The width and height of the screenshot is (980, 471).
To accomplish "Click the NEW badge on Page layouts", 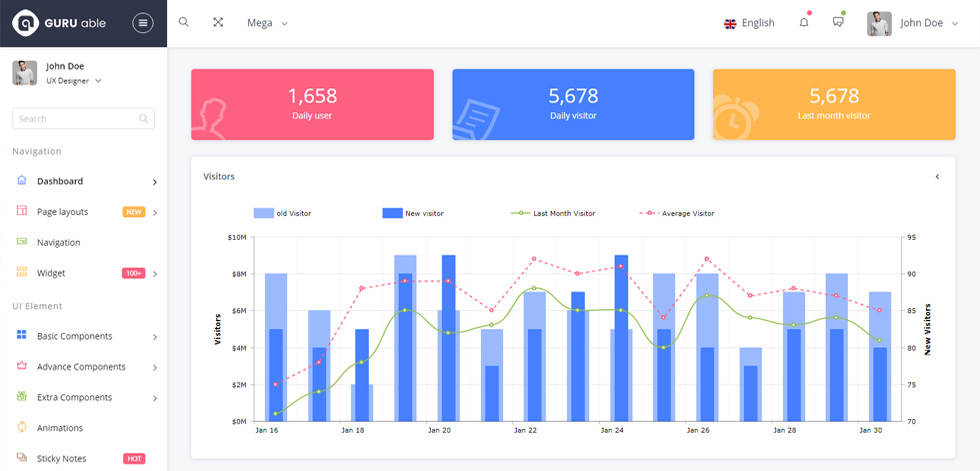I will pos(134,212).
